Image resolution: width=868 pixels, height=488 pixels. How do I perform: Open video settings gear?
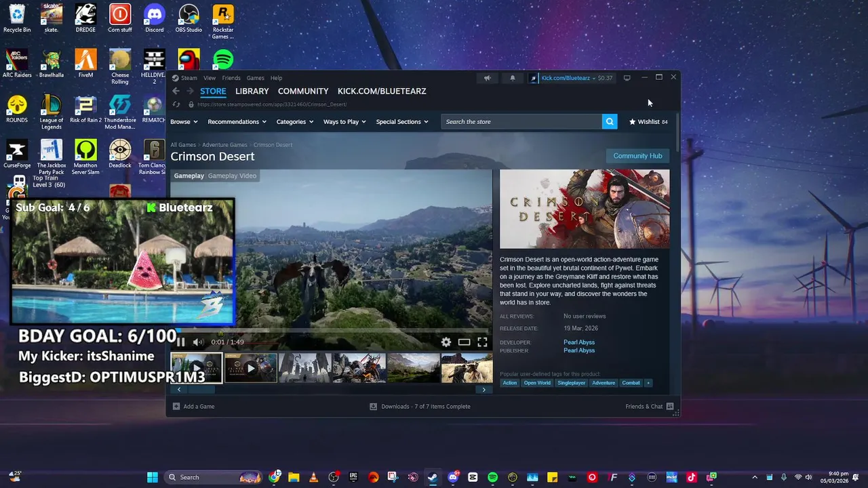click(446, 342)
